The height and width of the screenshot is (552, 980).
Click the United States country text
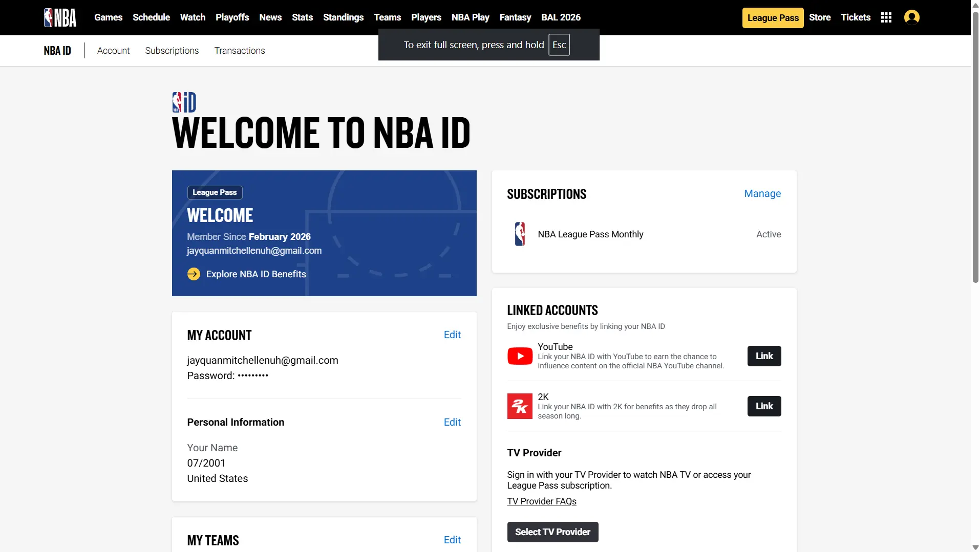coord(218,478)
